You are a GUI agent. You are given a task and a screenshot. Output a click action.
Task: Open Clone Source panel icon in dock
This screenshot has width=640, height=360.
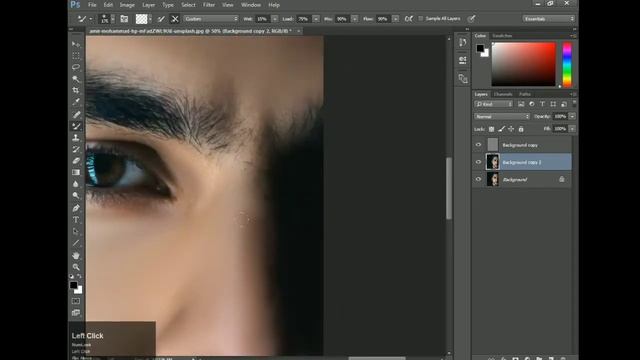coord(462,78)
